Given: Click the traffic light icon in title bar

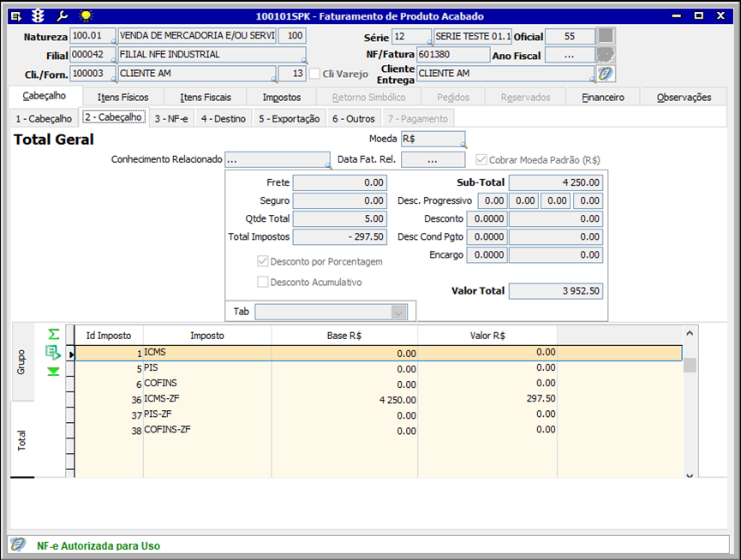Looking at the screenshot, I should tap(38, 16).
